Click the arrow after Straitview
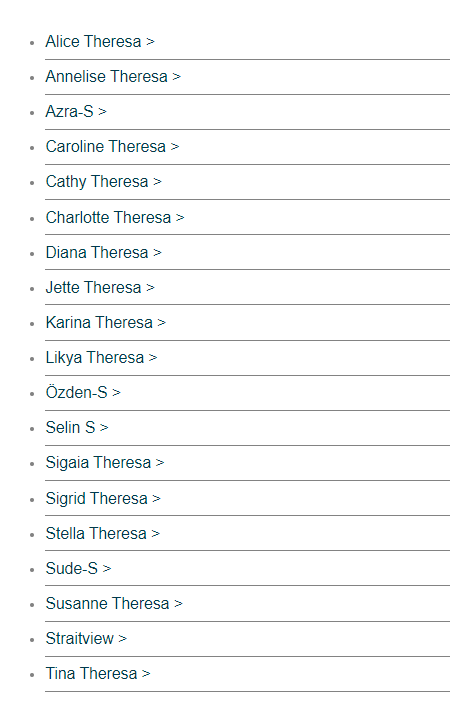Image resolution: width=467 pixels, height=710 pixels. pos(123,639)
